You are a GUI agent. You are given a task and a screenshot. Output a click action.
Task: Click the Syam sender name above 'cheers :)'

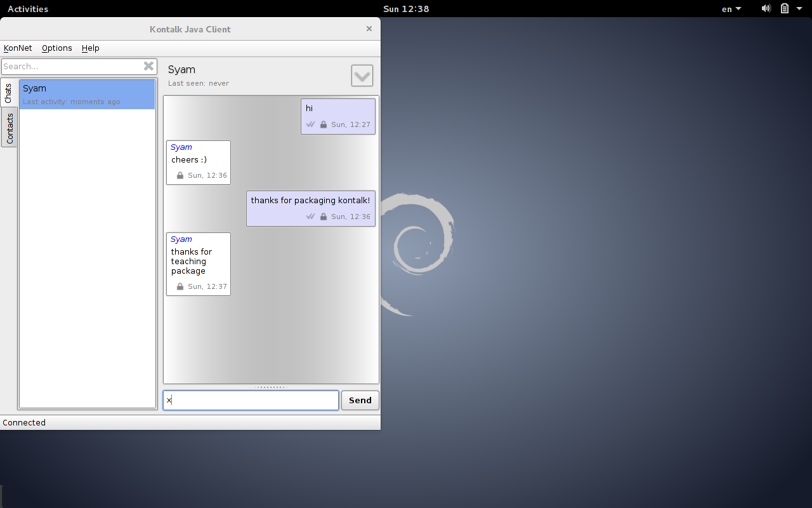point(181,147)
